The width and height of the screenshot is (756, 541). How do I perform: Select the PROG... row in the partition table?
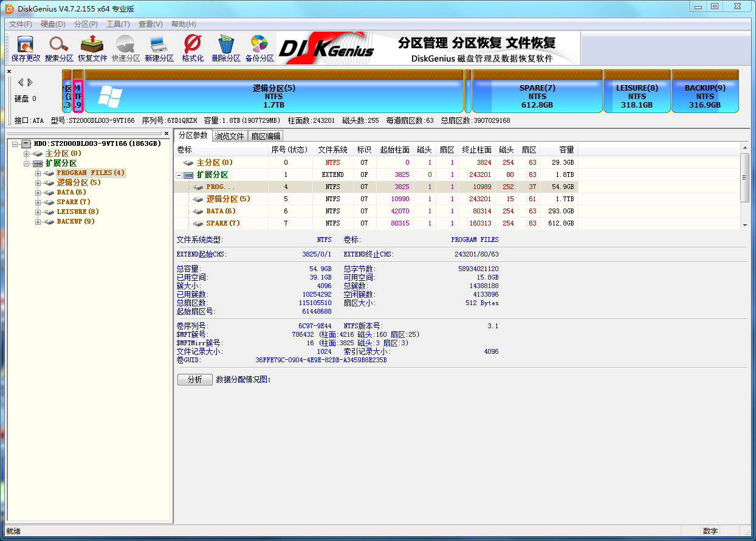click(376, 187)
